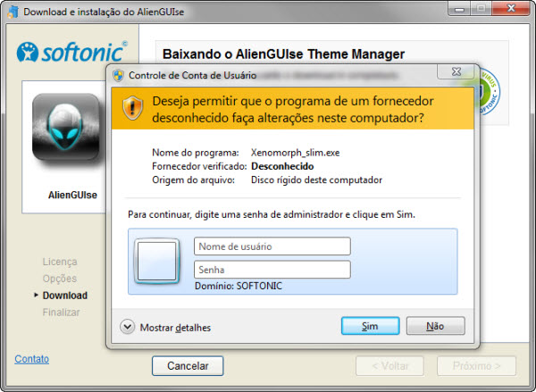This screenshot has width=536, height=392.
Task: Click the installer window title bar icon
Action: pyautogui.click(x=12, y=13)
